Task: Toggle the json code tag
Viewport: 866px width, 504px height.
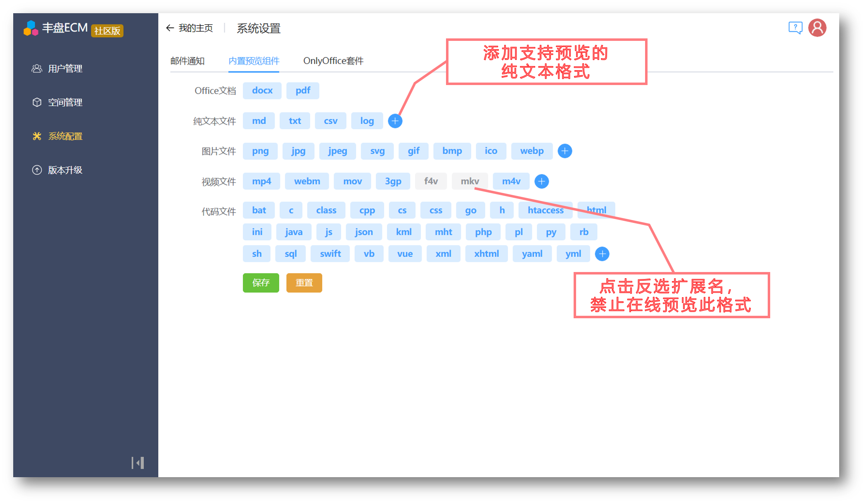Action: tap(364, 232)
